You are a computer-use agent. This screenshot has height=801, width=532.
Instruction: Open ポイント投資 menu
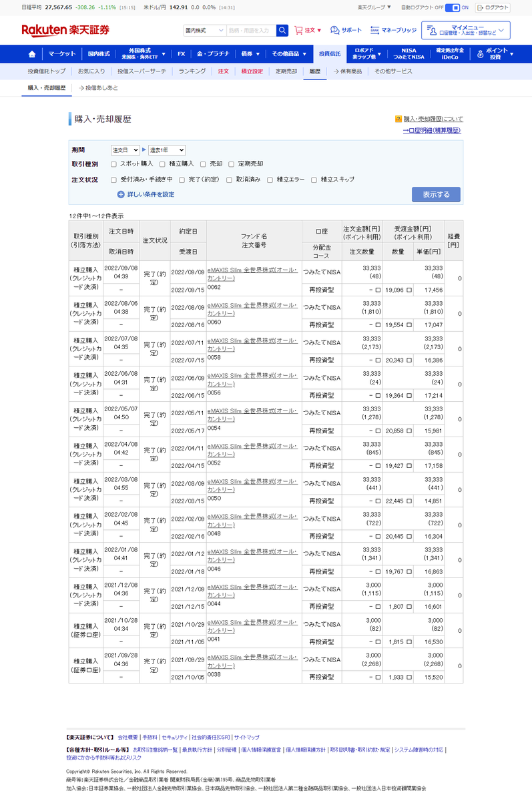click(495, 54)
